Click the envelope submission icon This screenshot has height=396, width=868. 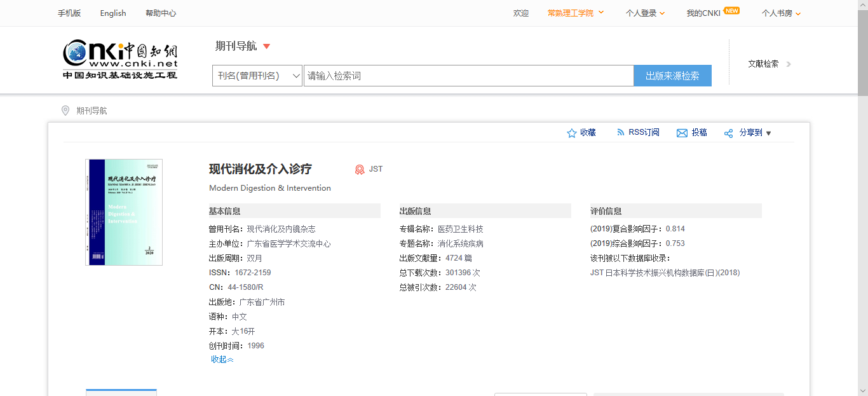tap(682, 133)
